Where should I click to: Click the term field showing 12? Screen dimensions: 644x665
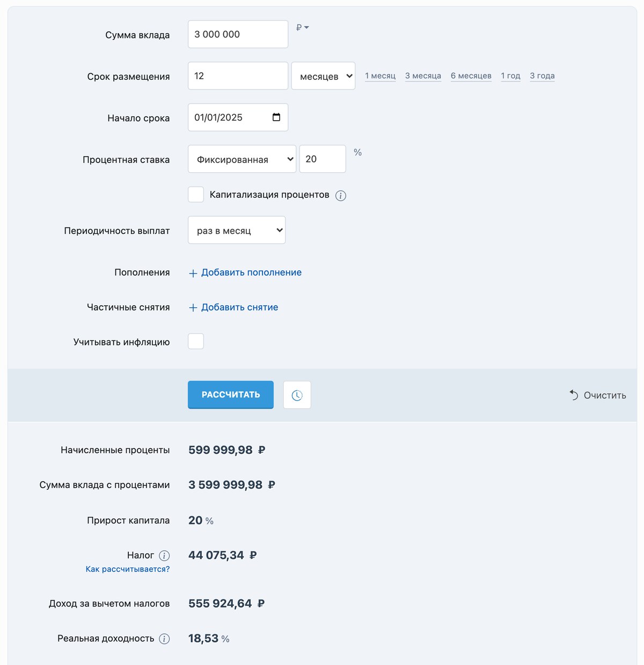(238, 76)
